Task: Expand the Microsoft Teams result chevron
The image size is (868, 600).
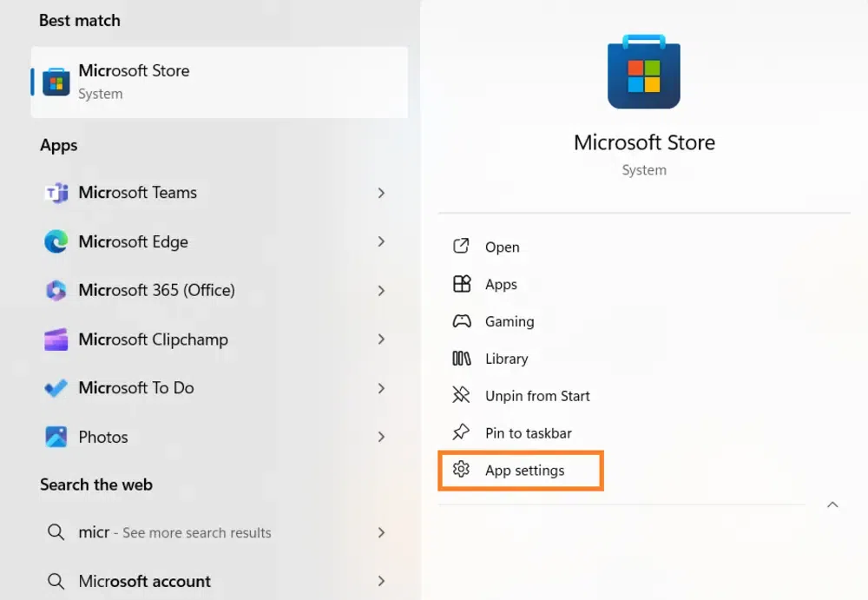Action: [381, 193]
